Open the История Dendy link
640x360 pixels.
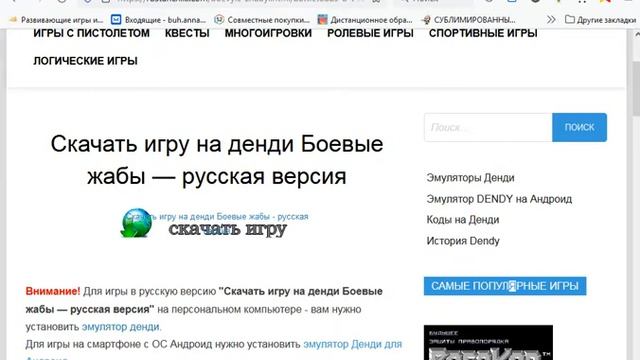pos(463,241)
